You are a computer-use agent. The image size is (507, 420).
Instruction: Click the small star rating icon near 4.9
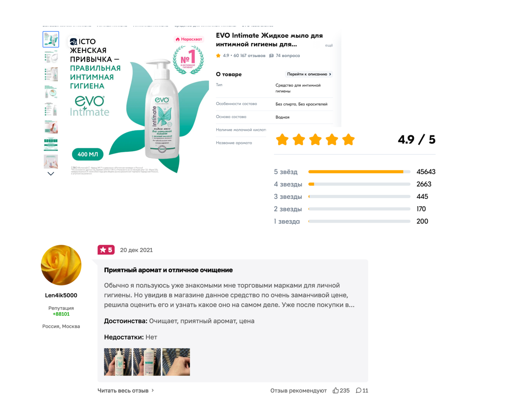pyautogui.click(x=218, y=55)
